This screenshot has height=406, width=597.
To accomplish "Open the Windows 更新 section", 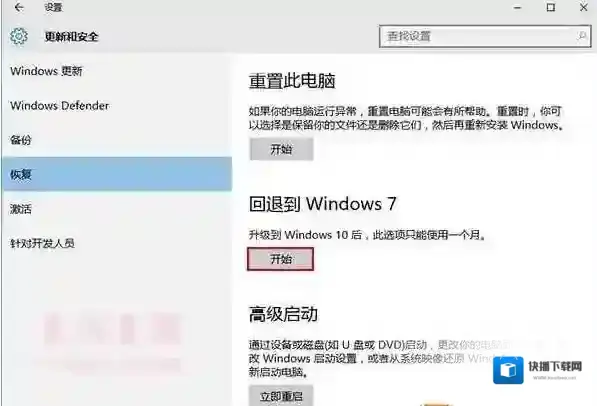I will coord(46,71).
